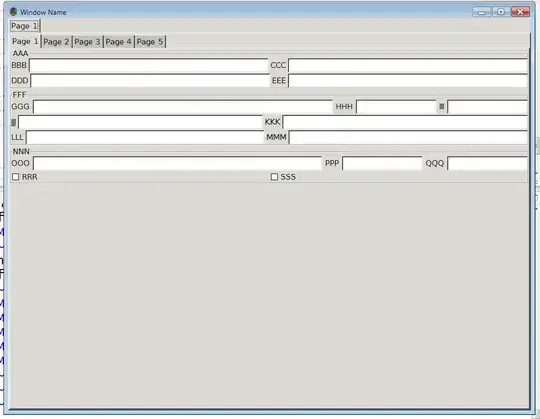Select the outer Page 1 tab

coord(25,26)
